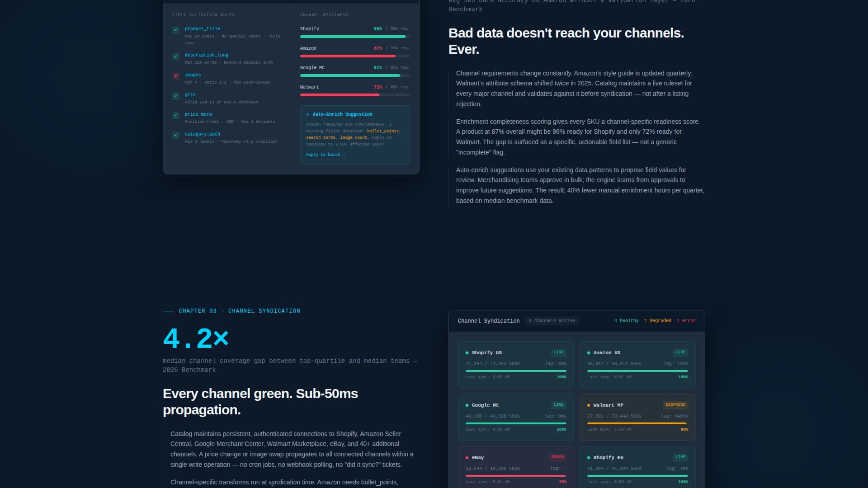Click the Channel Syndication panel title

489,321
